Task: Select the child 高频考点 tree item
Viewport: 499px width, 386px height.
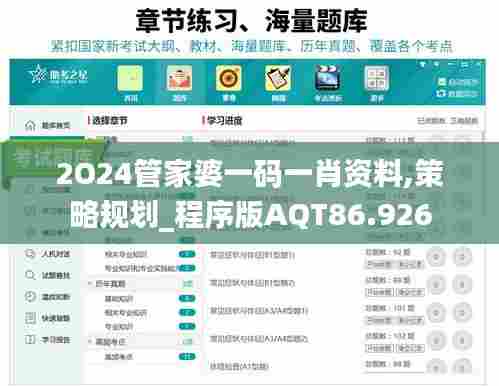Action: point(119,357)
